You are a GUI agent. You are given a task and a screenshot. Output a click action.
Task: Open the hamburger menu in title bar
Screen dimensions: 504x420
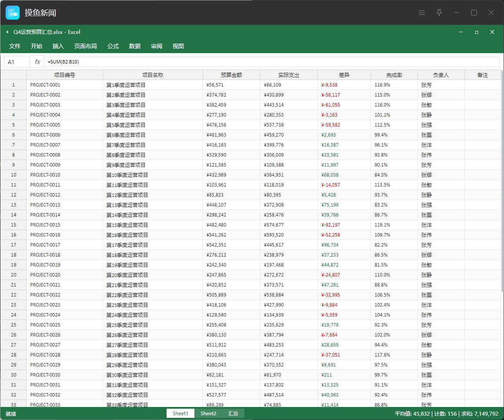(x=422, y=13)
